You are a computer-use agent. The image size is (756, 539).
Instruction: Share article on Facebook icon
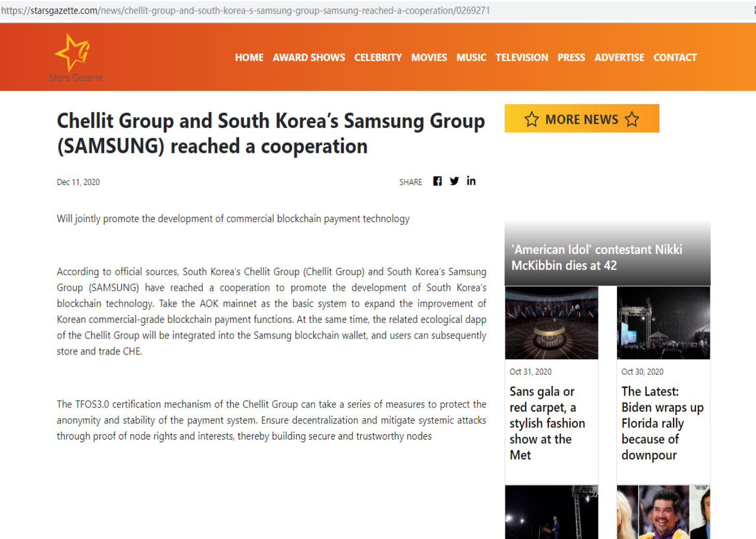[438, 181]
